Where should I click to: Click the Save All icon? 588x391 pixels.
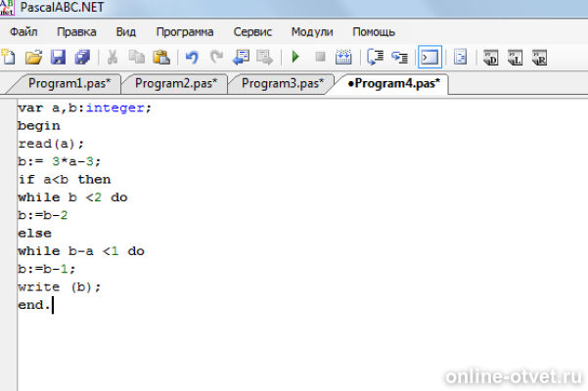(82, 58)
